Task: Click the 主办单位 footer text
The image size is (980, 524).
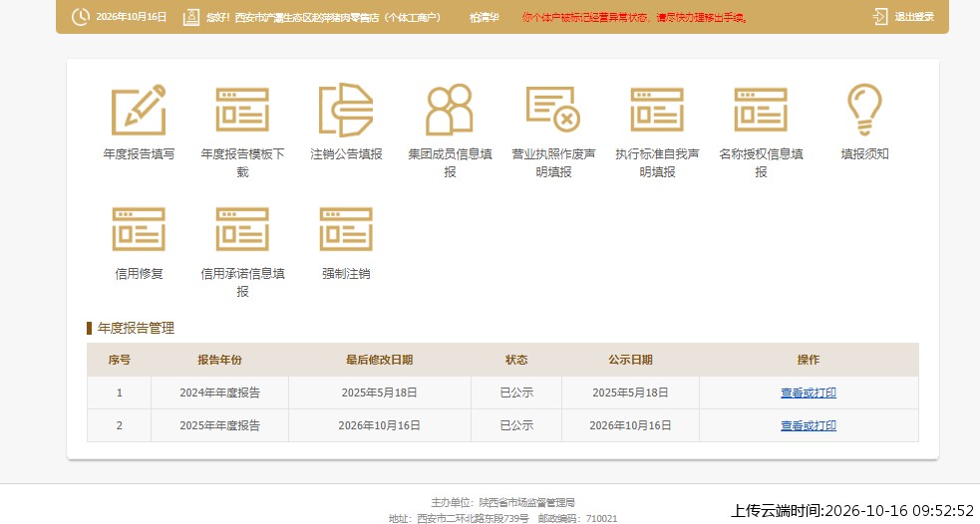Action: point(502,502)
